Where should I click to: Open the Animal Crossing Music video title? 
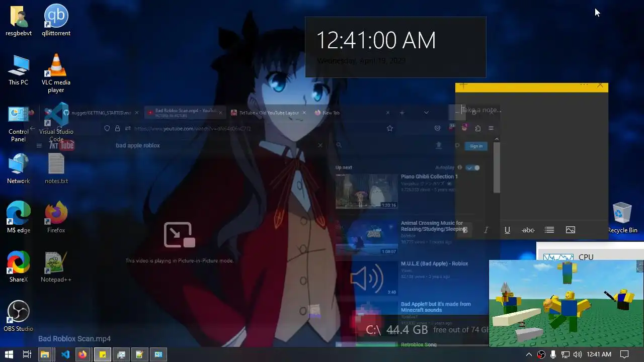click(433, 226)
